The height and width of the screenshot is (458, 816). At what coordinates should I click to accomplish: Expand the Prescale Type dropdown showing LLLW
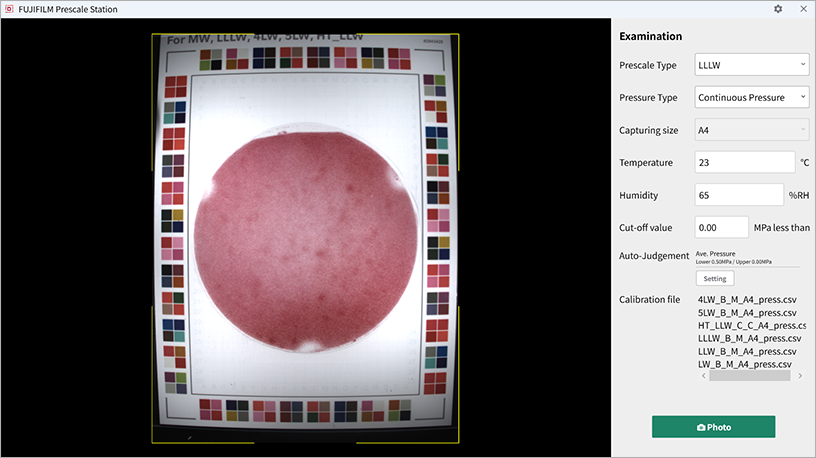[751, 66]
